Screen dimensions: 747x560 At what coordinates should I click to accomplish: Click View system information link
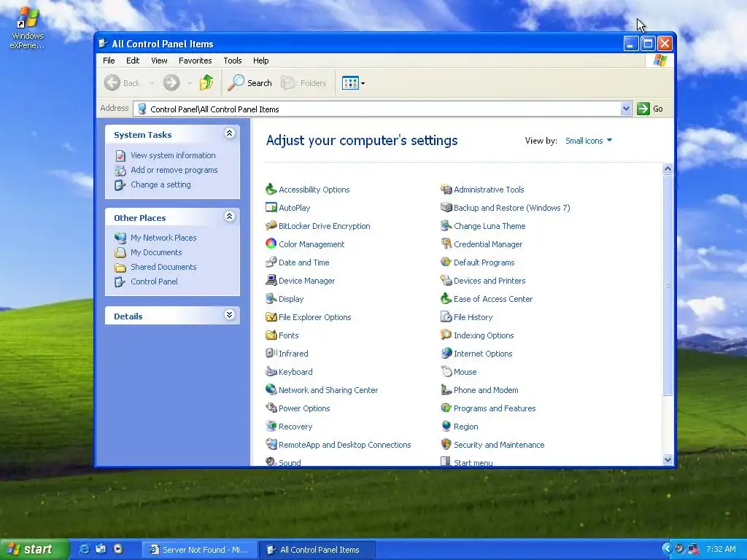coord(173,155)
